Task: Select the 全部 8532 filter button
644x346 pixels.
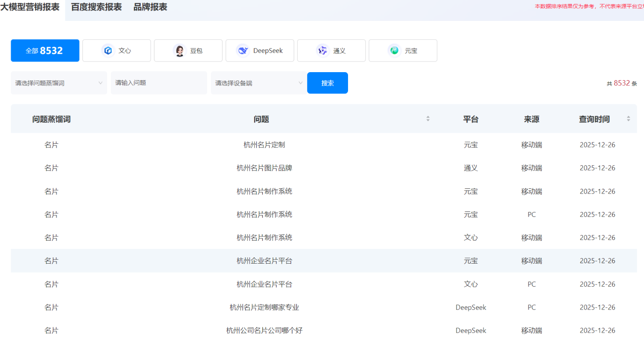Action: pos(45,51)
